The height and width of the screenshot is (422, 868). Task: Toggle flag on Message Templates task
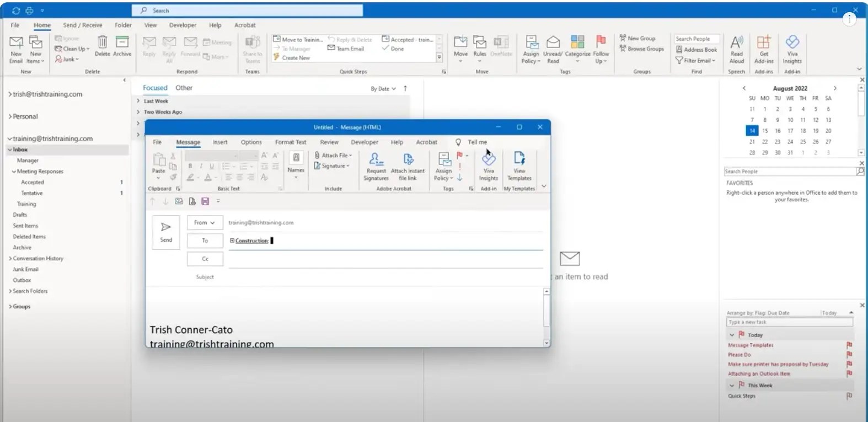(849, 345)
